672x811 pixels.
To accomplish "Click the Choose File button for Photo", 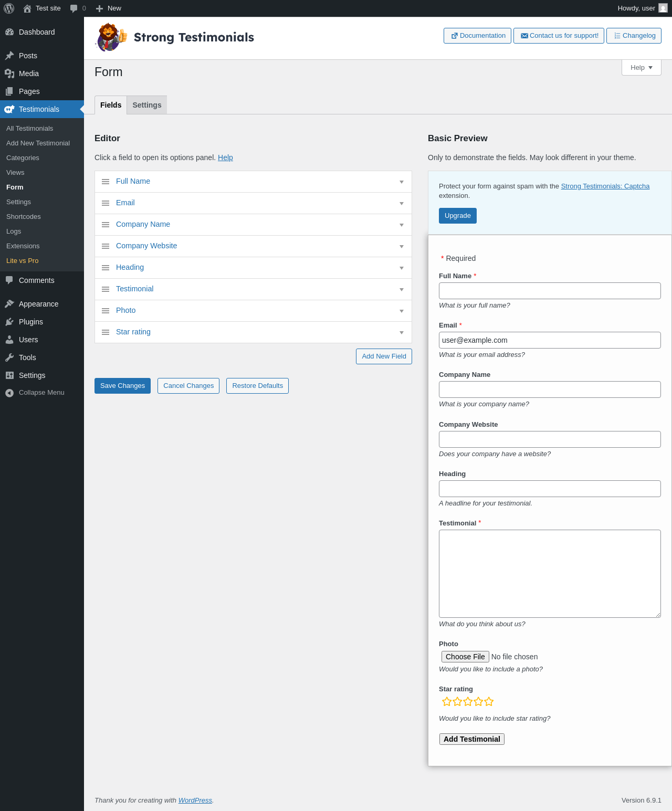I will tap(465, 657).
